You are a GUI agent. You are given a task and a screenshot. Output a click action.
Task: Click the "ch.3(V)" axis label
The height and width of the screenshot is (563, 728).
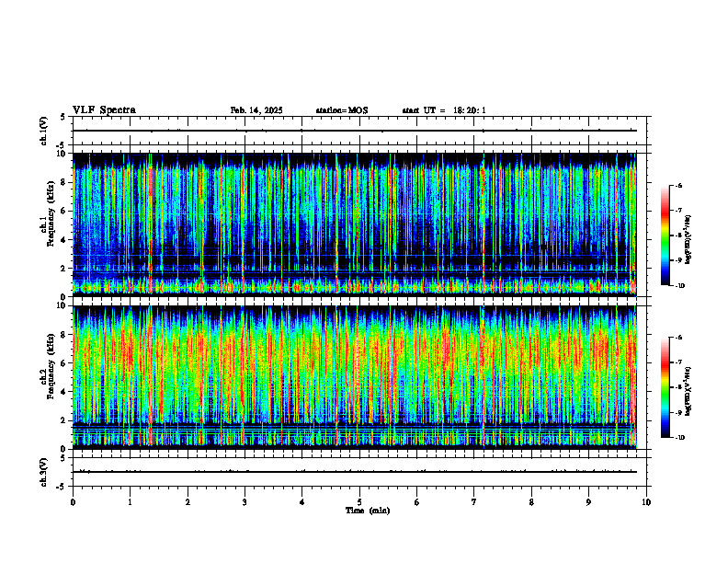click(44, 472)
